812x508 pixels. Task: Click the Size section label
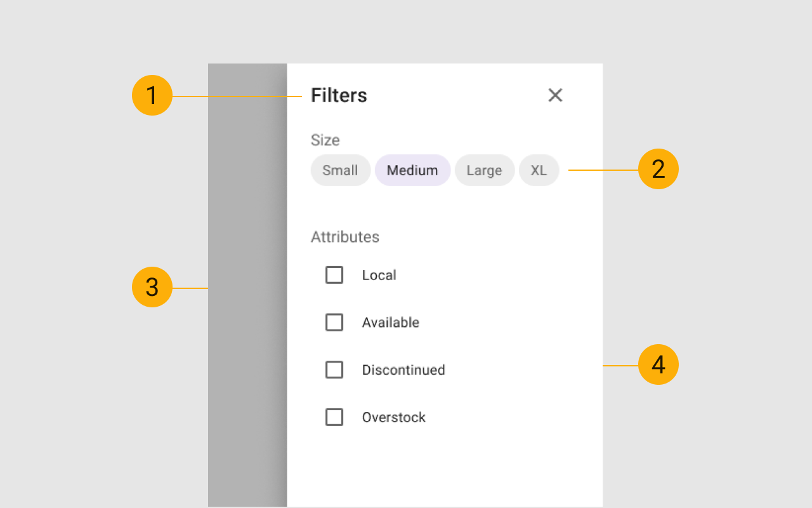[325, 140]
